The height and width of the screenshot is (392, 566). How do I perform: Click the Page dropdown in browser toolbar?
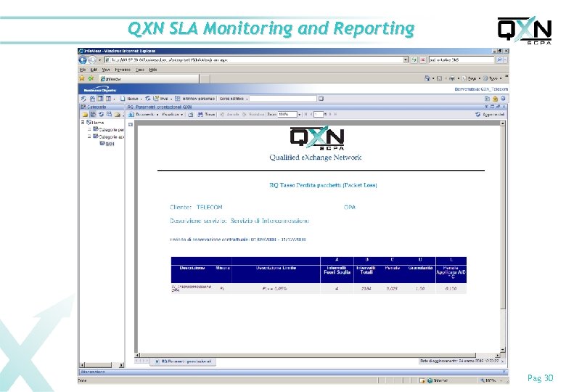pos(472,78)
